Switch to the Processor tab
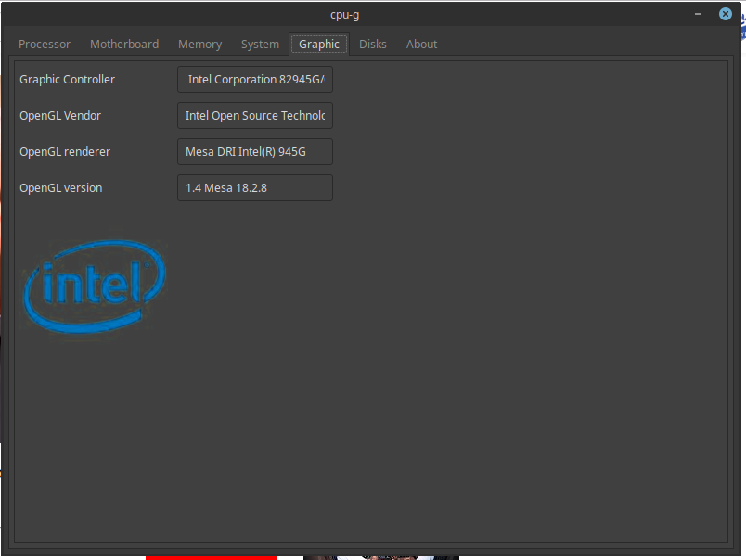The width and height of the screenshot is (746, 560). (x=45, y=45)
